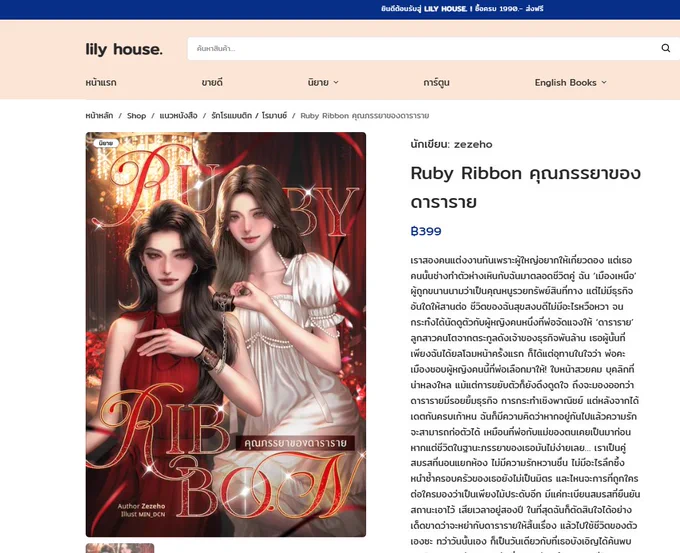This screenshot has height=553, width=680.
Task: Open the English Books menu item
Action: point(565,82)
